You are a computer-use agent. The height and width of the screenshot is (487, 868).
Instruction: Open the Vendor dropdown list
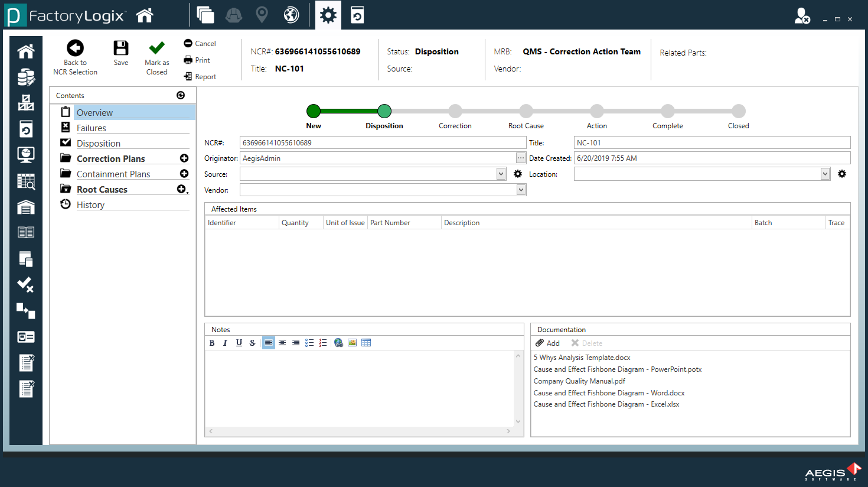[x=521, y=190]
